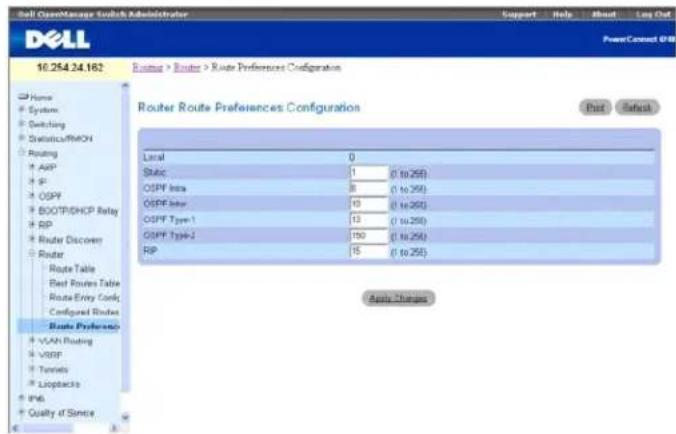The image size is (676, 434).
Task: Open the Help link
Action: [562, 14]
